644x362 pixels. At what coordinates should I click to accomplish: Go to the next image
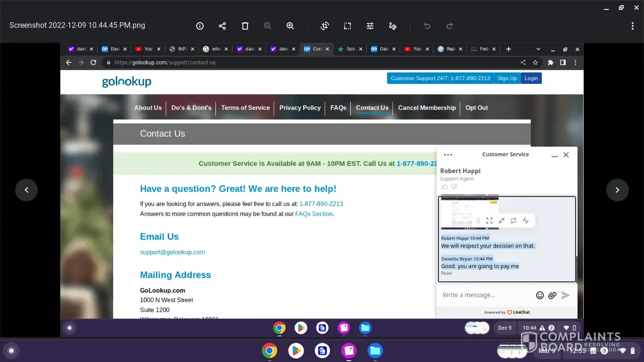[x=618, y=190]
